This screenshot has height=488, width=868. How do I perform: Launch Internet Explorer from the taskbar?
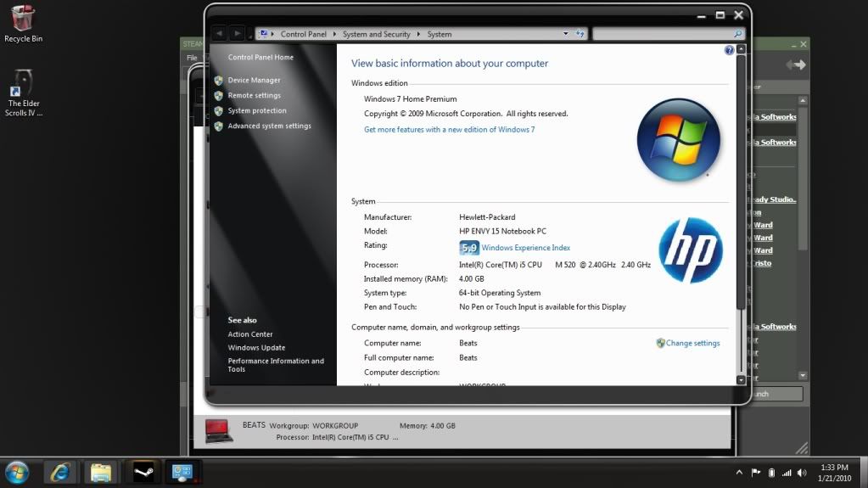pyautogui.click(x=59, y=473)
